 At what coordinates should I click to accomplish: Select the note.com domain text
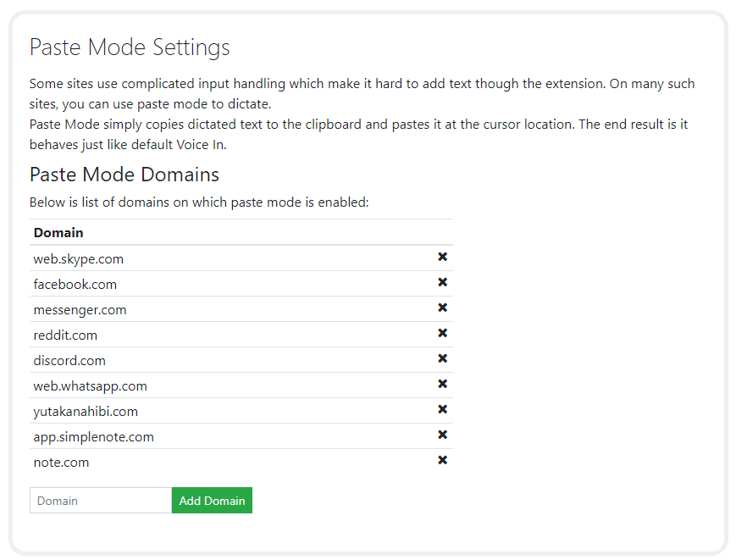click(x=61, y=463)
